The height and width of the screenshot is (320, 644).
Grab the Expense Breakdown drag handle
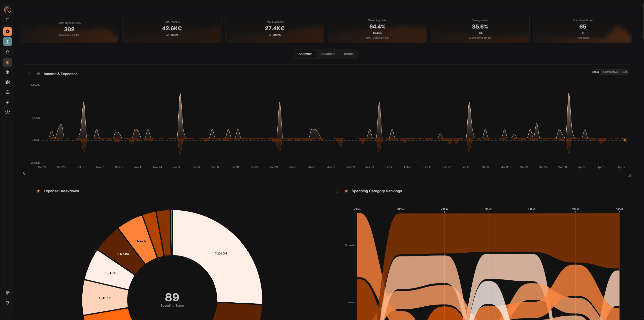[29, 191]
